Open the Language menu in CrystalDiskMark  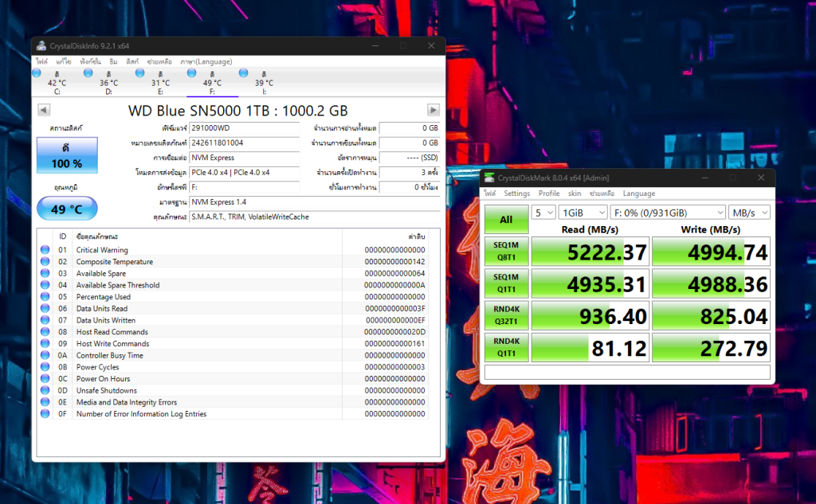[x=639, y=193]
